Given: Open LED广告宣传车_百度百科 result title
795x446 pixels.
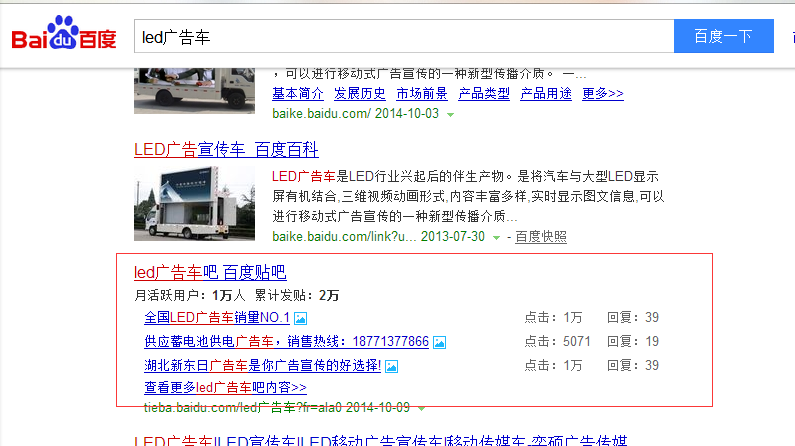Looking at the screenshot, I should click(x=226, y=150).
